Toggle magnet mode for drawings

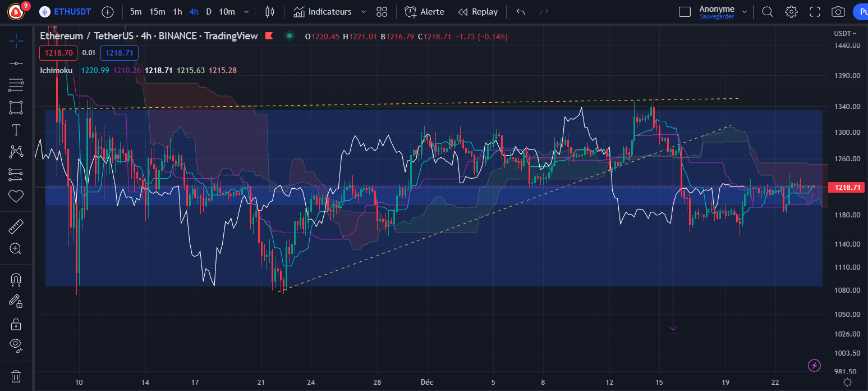pos(16,279)
